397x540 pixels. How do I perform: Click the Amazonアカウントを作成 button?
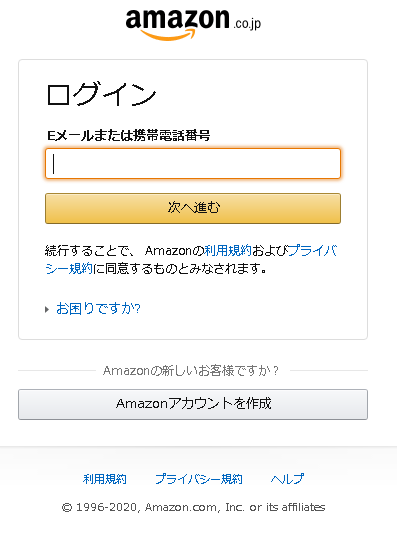193,404
